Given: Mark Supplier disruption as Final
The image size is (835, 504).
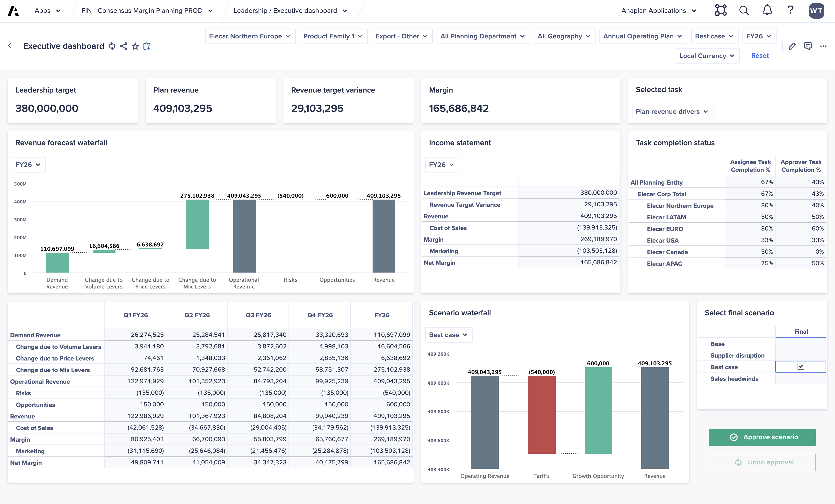Looking at the screenshot, I should 800,355.
